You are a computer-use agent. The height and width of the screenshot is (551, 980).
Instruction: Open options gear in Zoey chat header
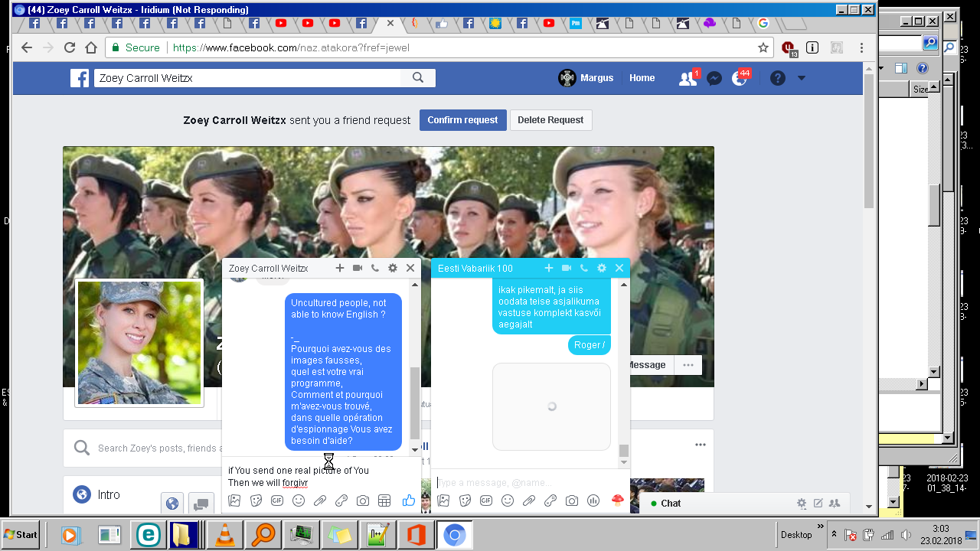coord(393,268)
